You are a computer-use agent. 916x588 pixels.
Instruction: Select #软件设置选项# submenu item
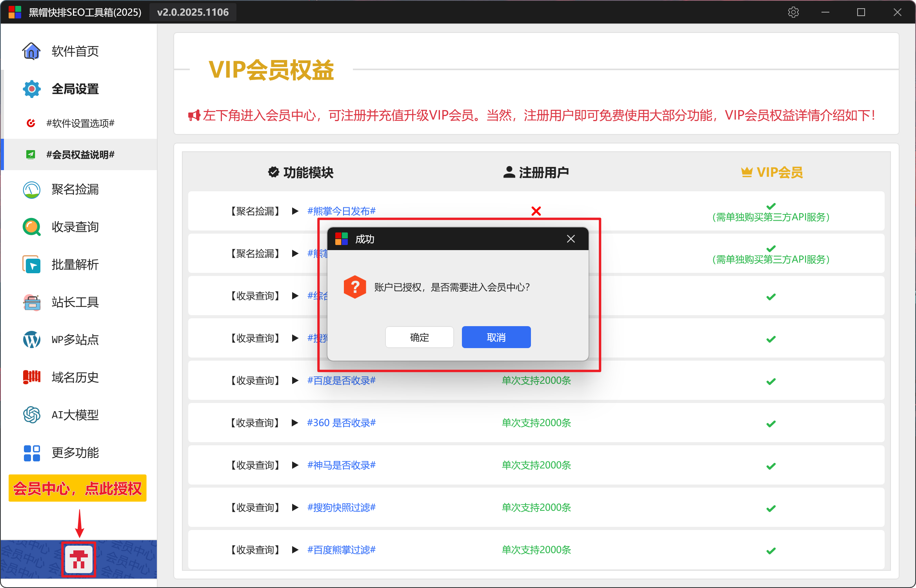[80, 123]
